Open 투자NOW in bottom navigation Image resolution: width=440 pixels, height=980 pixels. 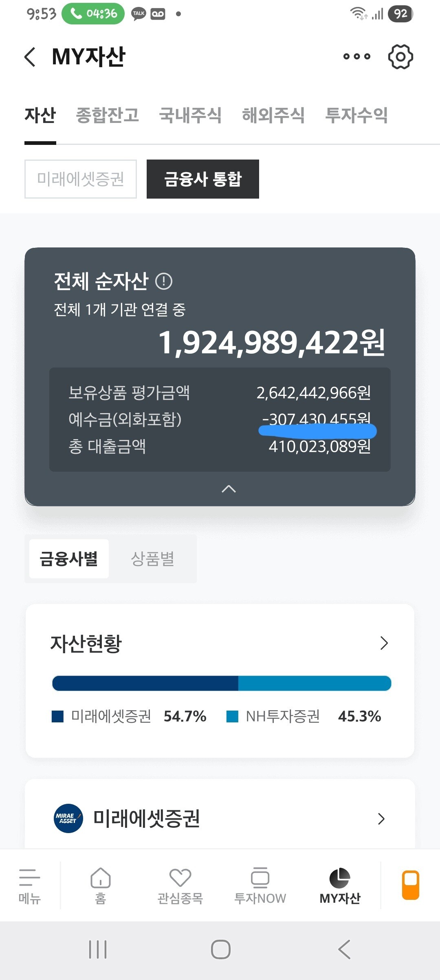pos(260,884)
